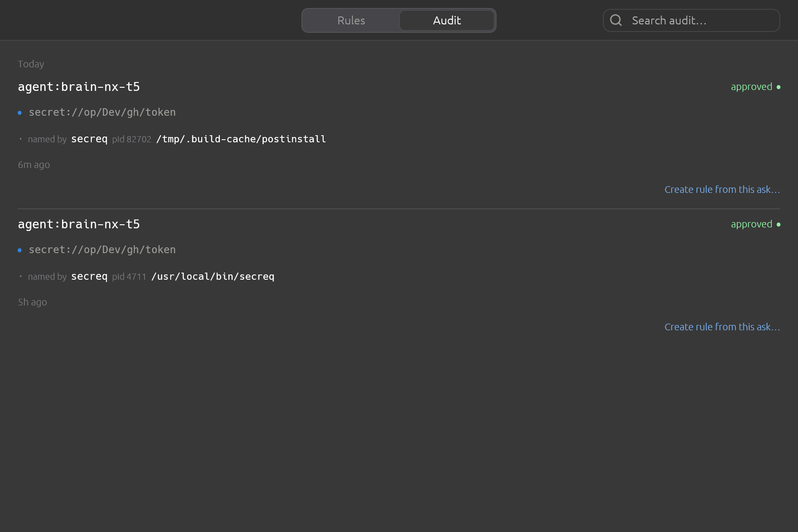Click the Search audit input field
The height and width of the screenshot is (532, 798).
tap(692, 20)
